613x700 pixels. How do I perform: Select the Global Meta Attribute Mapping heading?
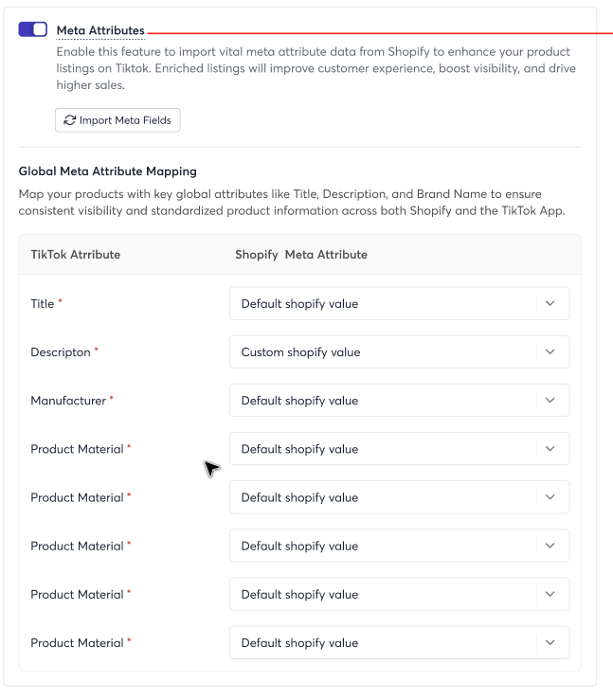point(108,171)
